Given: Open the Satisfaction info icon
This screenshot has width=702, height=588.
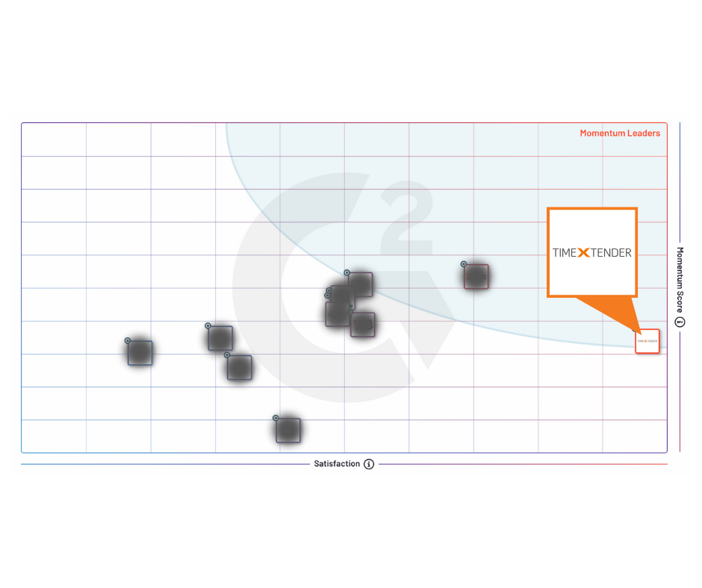Looking at the screenshot, I should pos(368,464).
